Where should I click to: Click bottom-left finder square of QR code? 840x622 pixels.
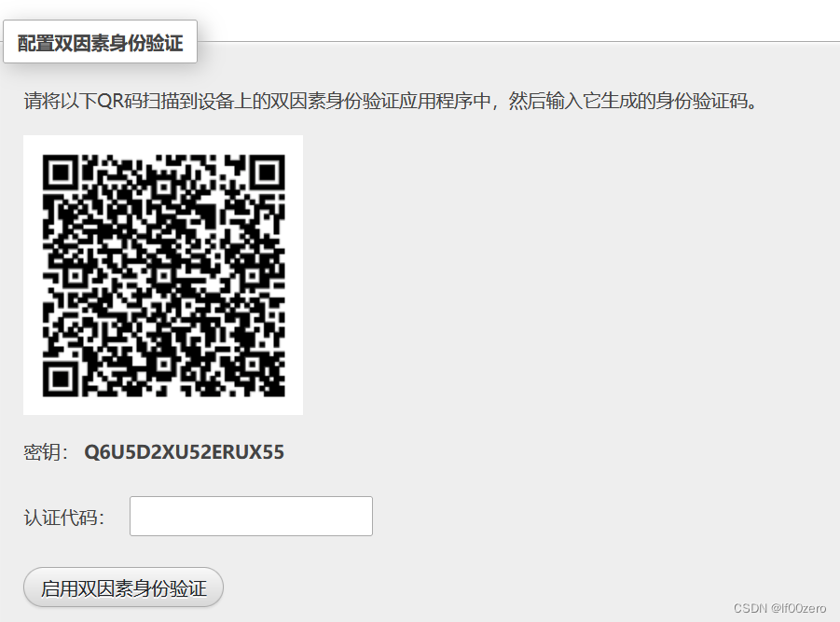coord(61,379)
